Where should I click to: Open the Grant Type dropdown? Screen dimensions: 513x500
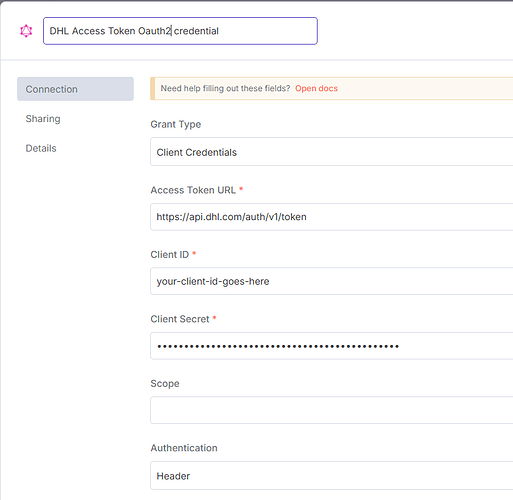click(332, 152)
